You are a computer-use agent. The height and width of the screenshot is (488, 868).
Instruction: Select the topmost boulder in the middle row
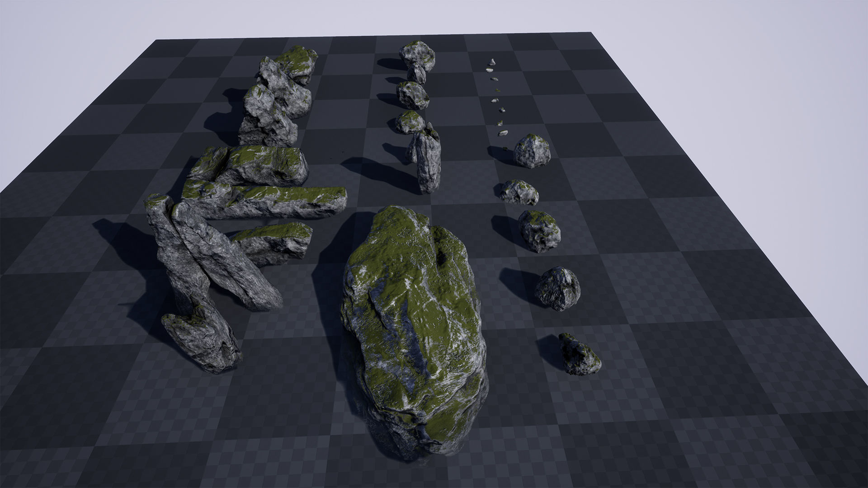pyautogui.click(x=417, y=56)
